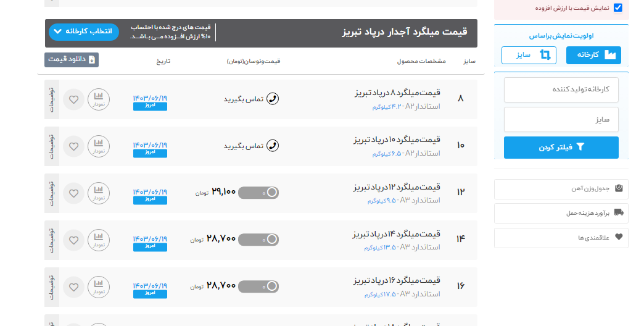Click the دانلود قیمت button

72,60
